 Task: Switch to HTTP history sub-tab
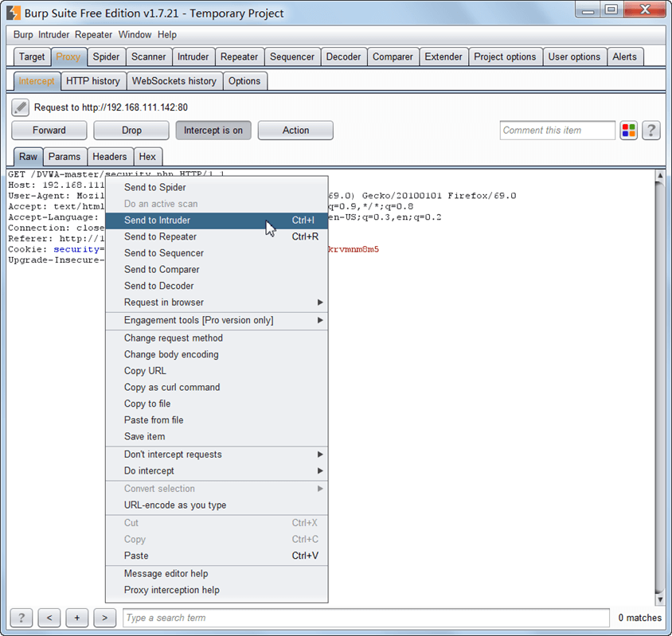point(93,81)
